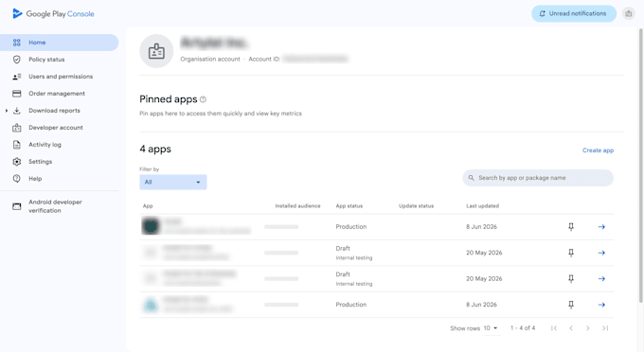The width and height of the screenshot is (644, 352).
Task: Click the search magnifier icon
Action: tap(471, 178)
